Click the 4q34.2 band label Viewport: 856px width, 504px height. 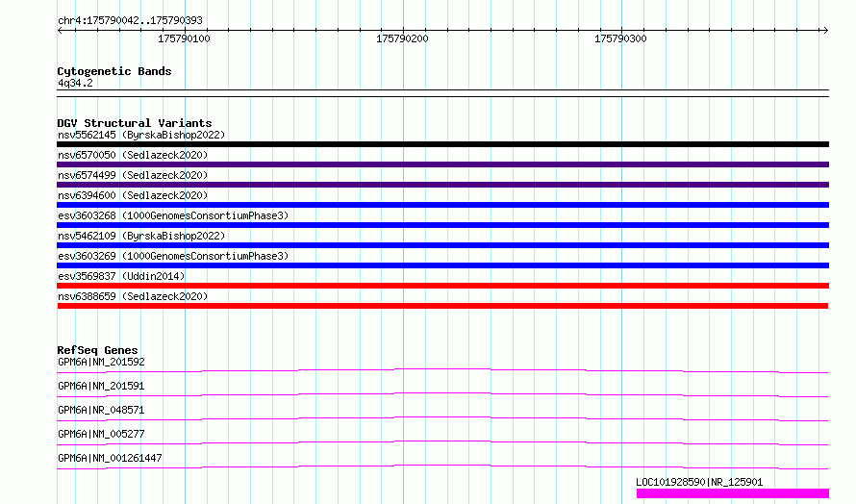(75, 83)
